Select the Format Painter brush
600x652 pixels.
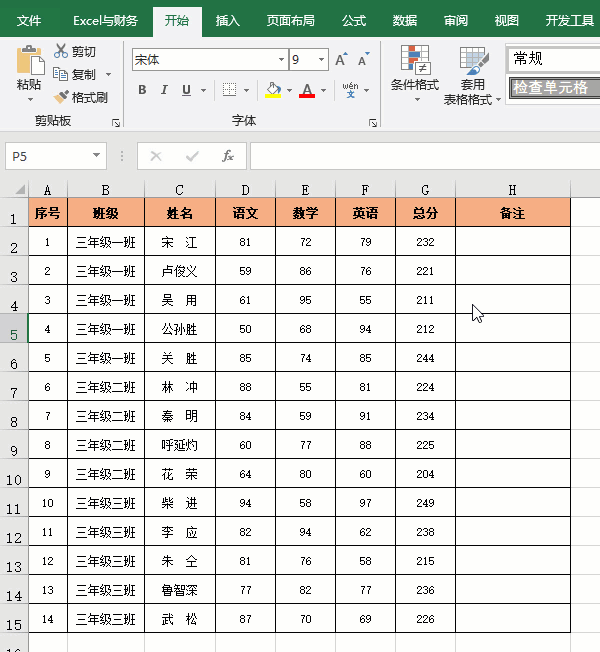point(61,97)
